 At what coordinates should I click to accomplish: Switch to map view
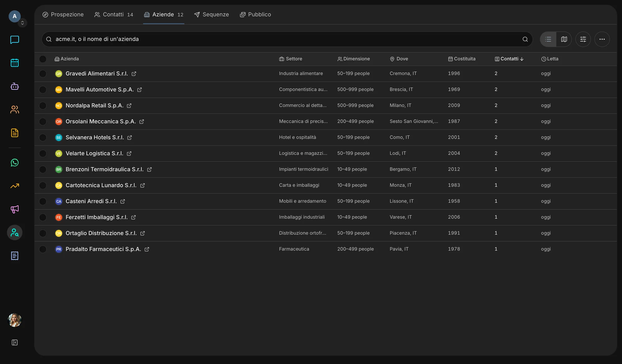pyautogui.click(x=564, y=39)
